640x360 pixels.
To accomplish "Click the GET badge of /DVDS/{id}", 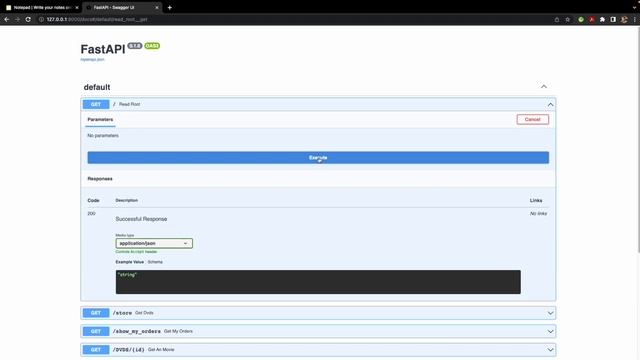I will pos(96,349).
